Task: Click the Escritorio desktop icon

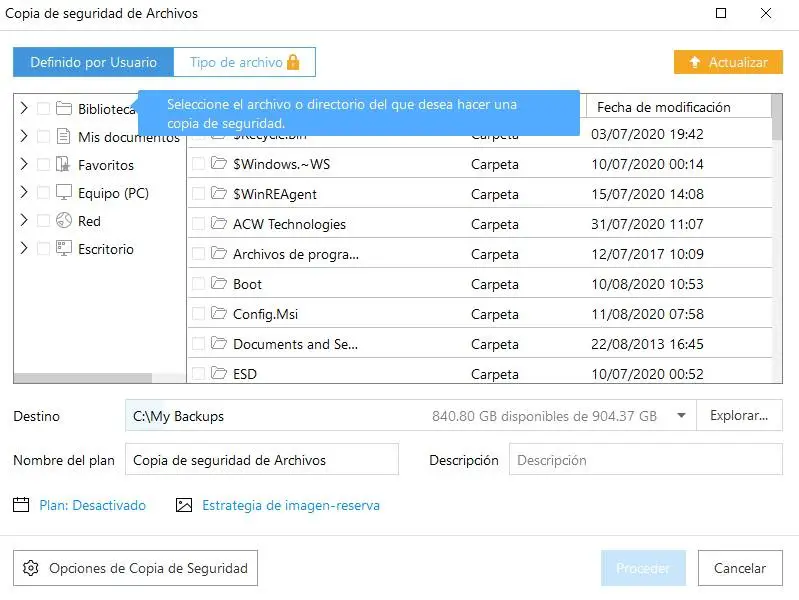Action: click(64, 249)
